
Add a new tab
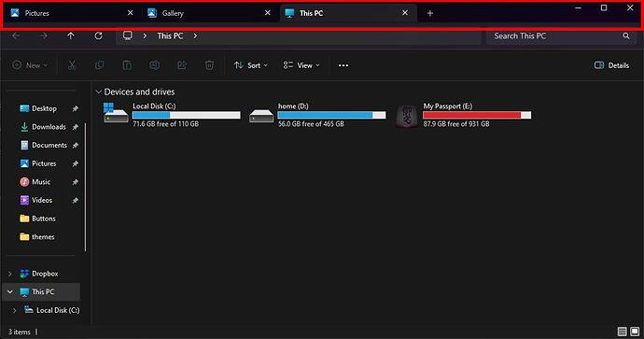[x=430, y=13]
